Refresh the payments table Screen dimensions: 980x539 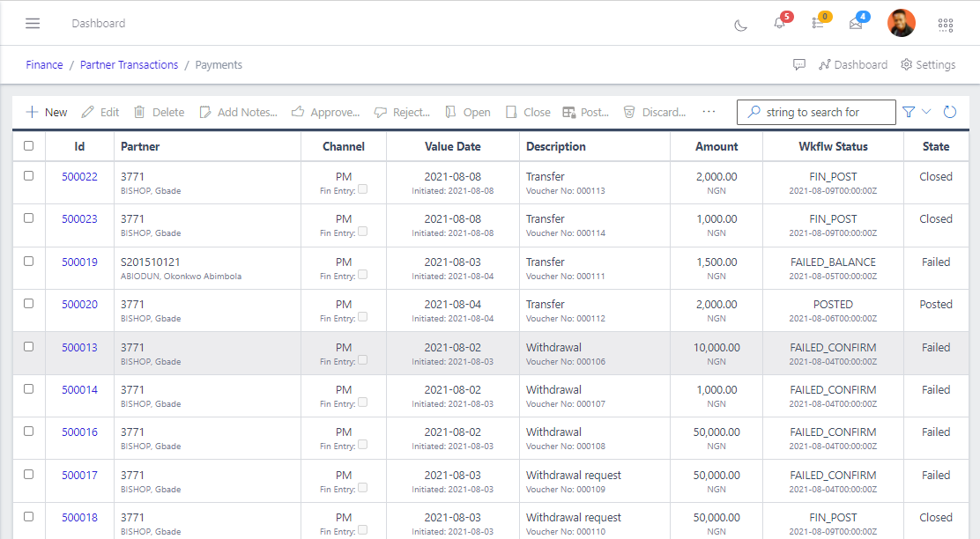tap(950, 112)
